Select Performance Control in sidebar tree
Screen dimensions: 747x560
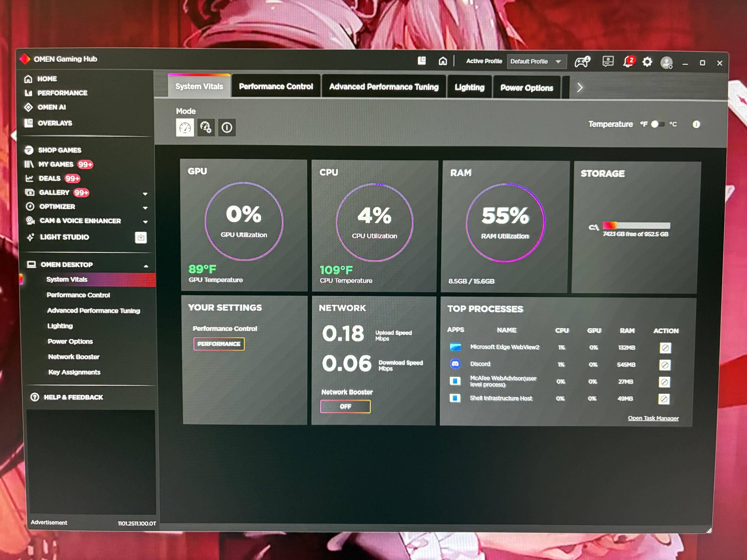coord(78,295)
